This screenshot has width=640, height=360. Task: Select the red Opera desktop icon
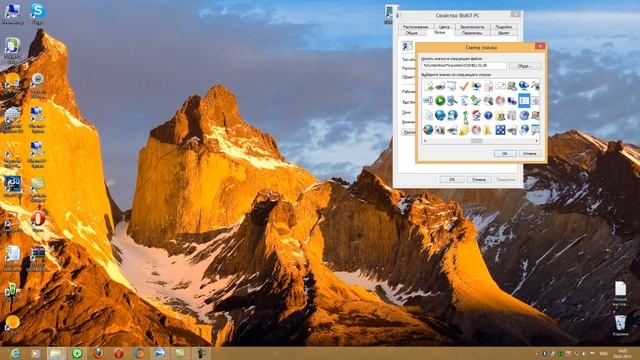point(38,218)
